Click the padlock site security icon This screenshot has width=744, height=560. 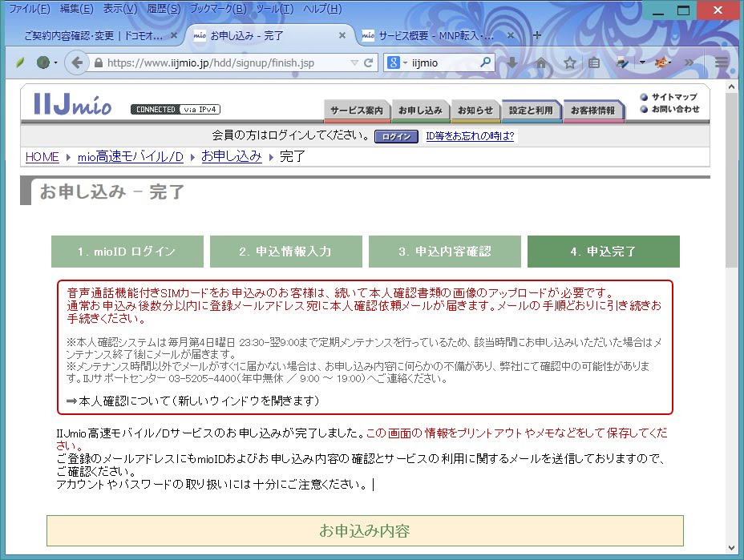[x=99, y=62]
